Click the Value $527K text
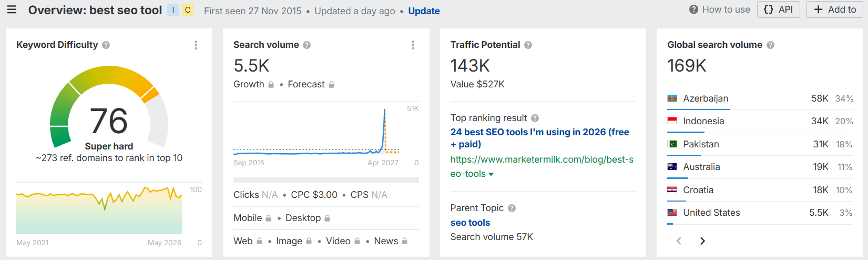 [477, 84]
